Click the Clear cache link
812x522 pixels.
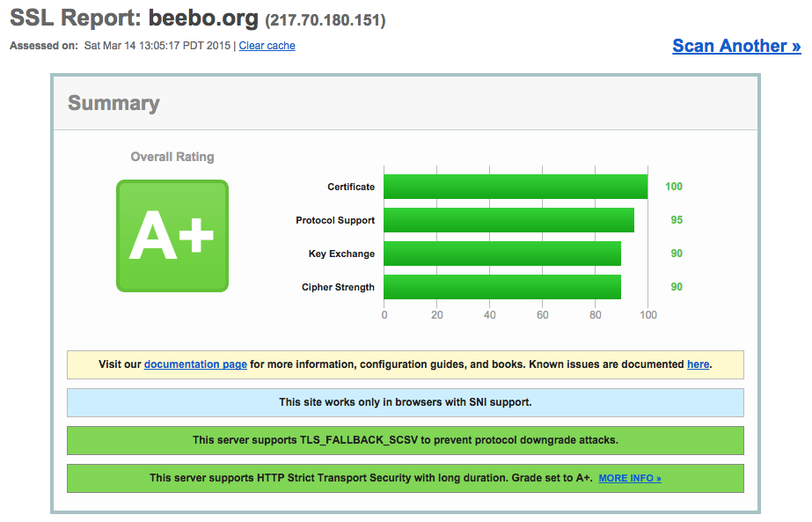267,46
